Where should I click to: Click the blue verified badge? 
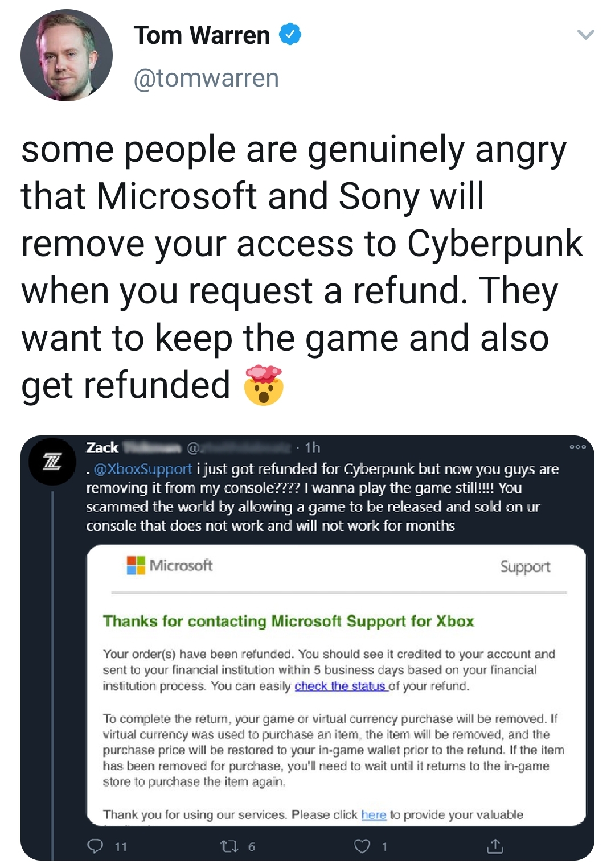tap(290, 35)
